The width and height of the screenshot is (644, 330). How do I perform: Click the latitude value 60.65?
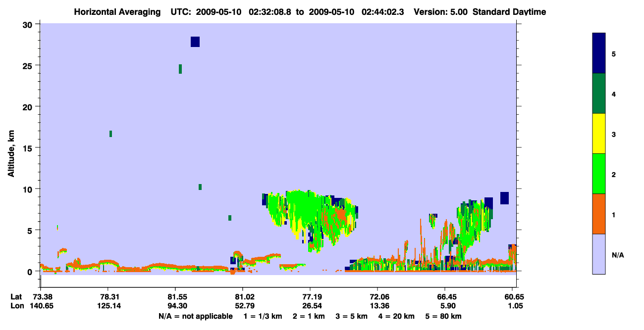click(513, 297)
